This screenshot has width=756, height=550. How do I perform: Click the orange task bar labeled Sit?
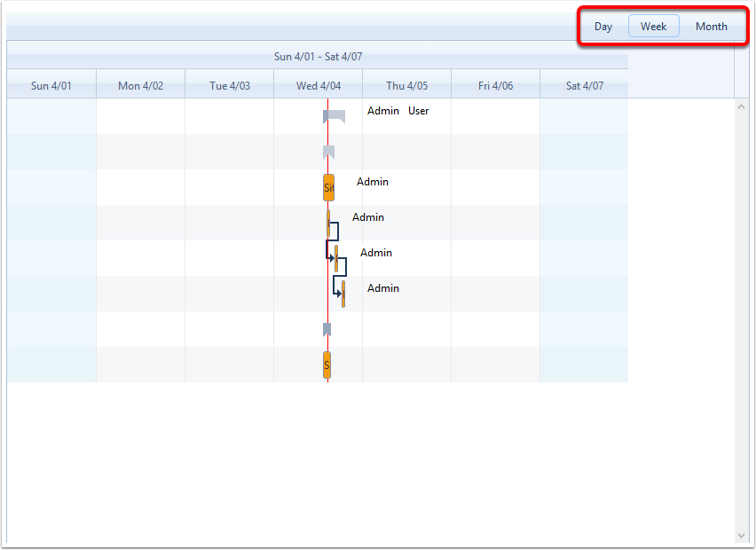pos(328,187)
